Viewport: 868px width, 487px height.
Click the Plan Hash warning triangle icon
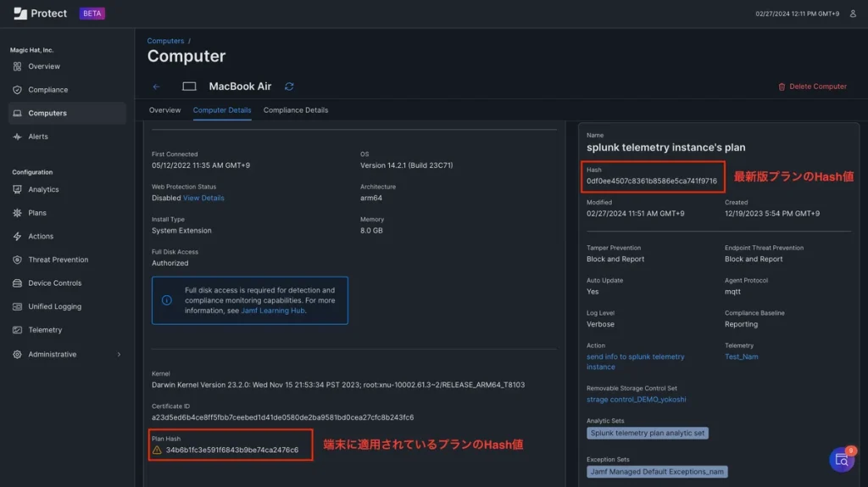[157, 450]
